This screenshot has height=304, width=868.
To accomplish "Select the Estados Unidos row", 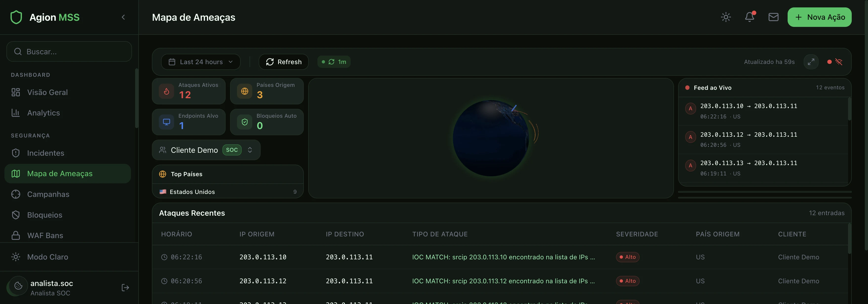I will point(228,192).
